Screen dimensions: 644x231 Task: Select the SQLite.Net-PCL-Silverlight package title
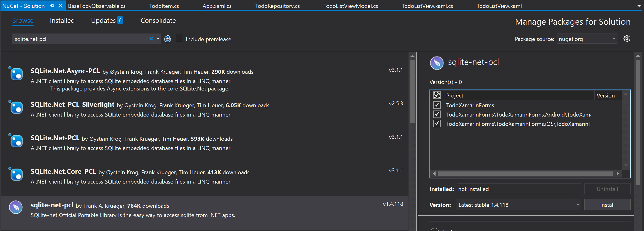72,105
